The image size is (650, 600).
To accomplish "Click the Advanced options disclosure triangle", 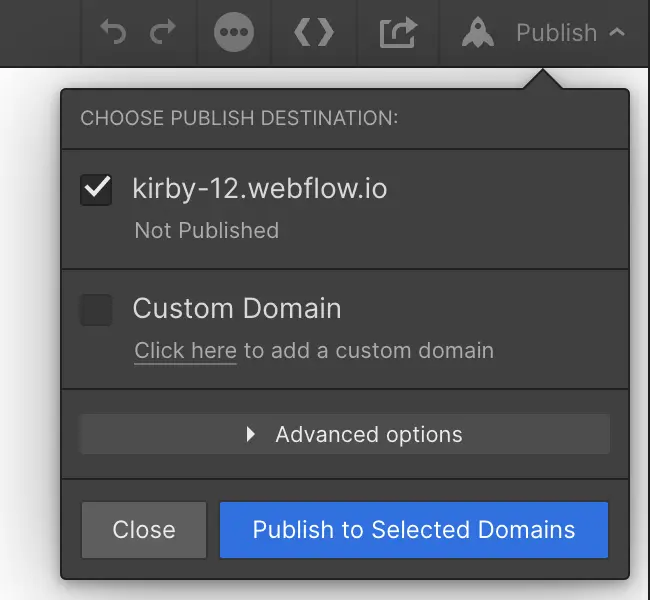I will (250, 434).
